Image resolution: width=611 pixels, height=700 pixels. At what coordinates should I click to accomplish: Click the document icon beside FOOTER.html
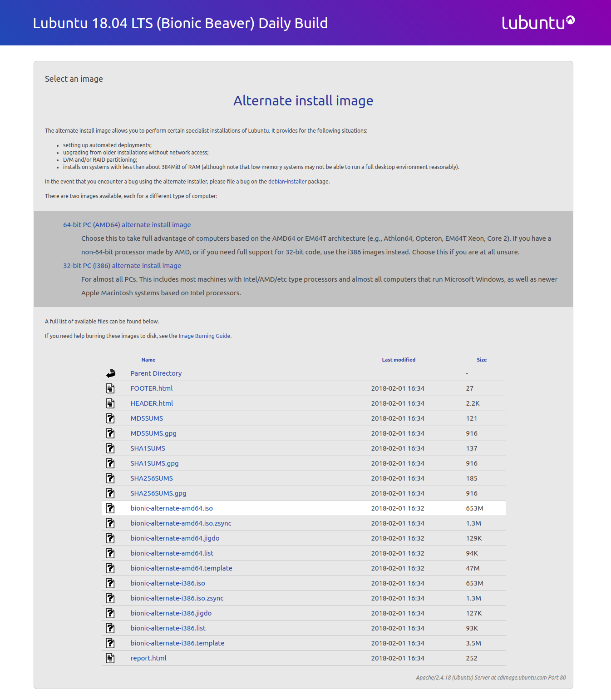tap(110, 388)
